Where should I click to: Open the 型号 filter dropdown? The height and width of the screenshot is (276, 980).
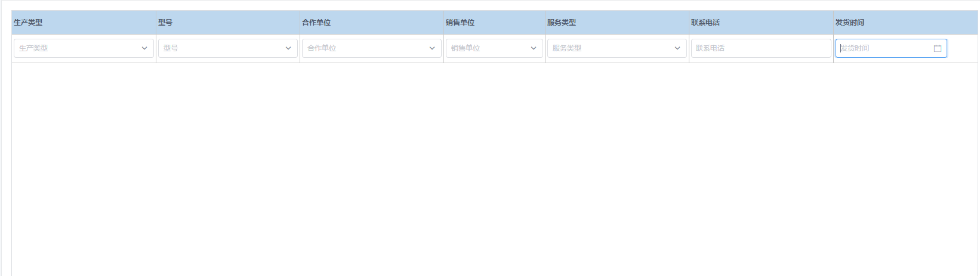228,48
